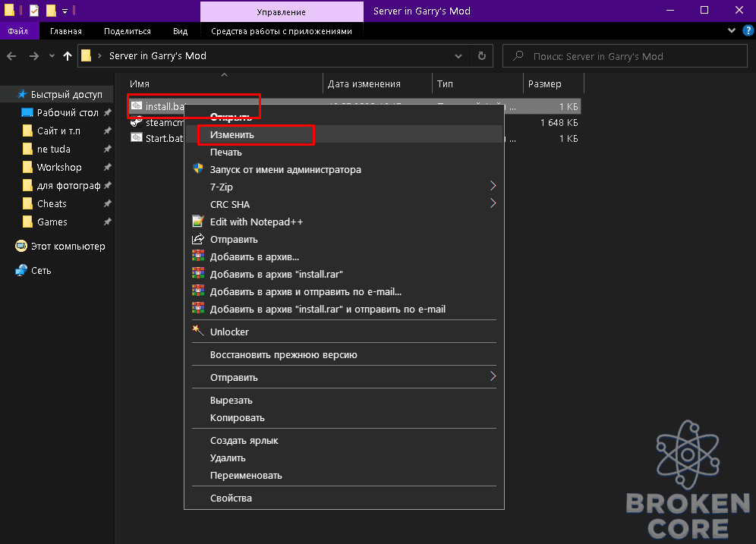Click the search field for Server in Garry's Mod
756x544 pixels.
[x=625, y=56]
